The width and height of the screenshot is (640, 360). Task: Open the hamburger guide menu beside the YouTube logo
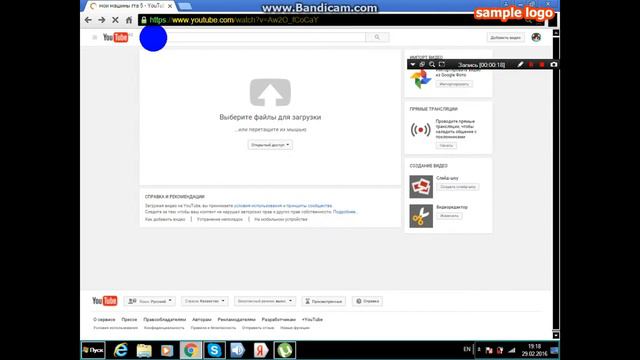coord(95,38)
